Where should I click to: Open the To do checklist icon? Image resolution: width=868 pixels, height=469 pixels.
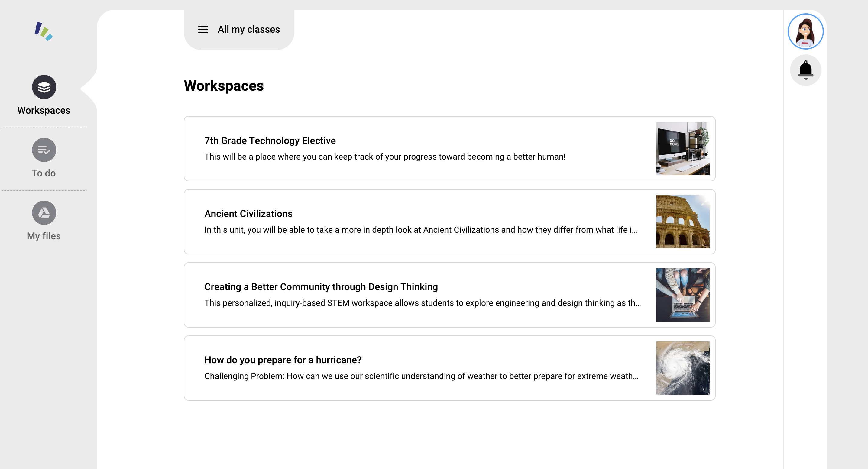pyautogui.click(x=44, y=150)
